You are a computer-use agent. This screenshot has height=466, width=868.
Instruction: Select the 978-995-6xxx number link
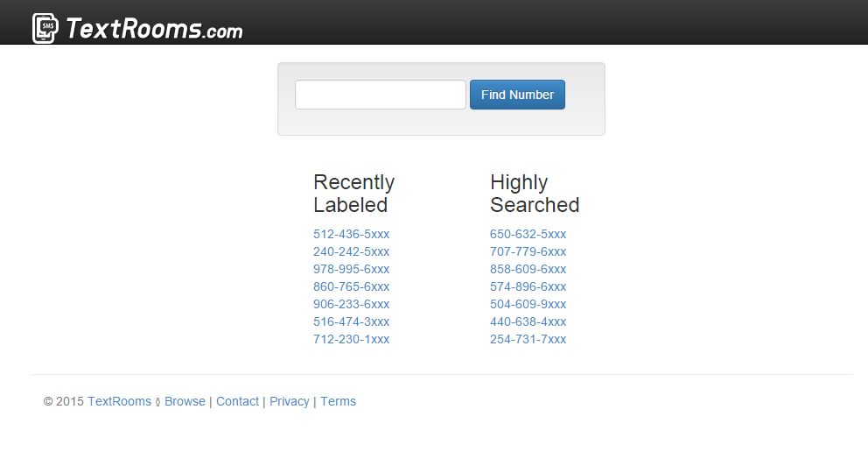click(351, 269)
